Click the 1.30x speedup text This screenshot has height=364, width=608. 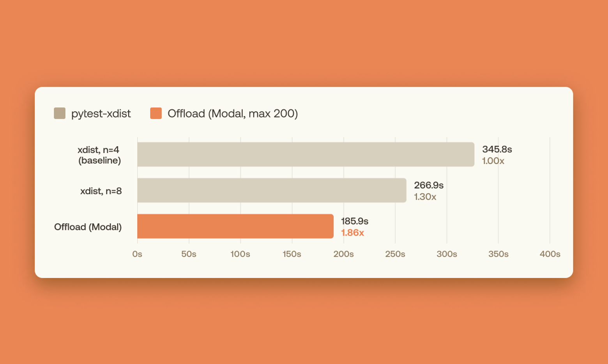(x=425, y=197)
